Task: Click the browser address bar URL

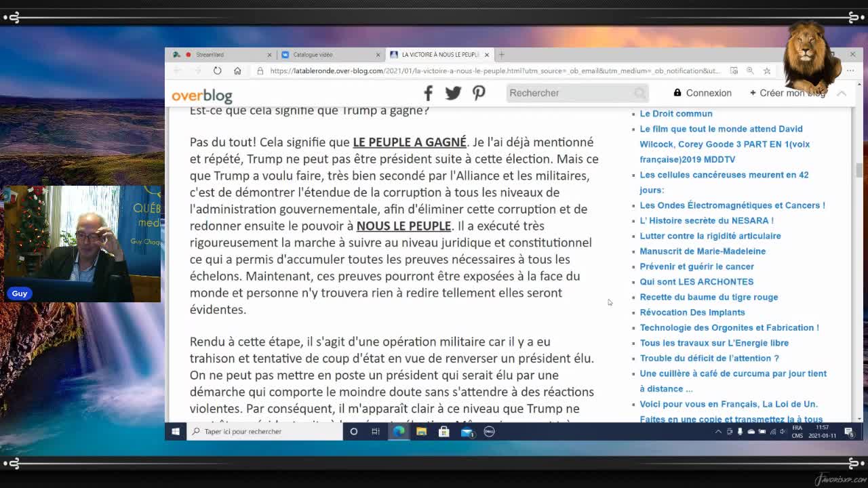Action: coord(495,70)
